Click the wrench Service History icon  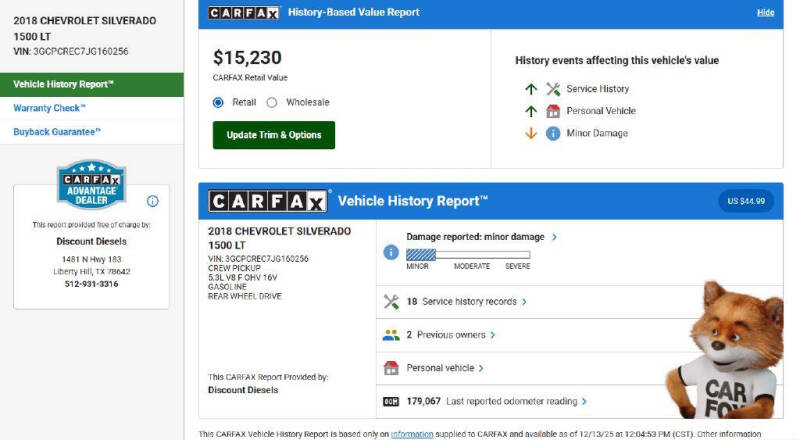point(553,89)
